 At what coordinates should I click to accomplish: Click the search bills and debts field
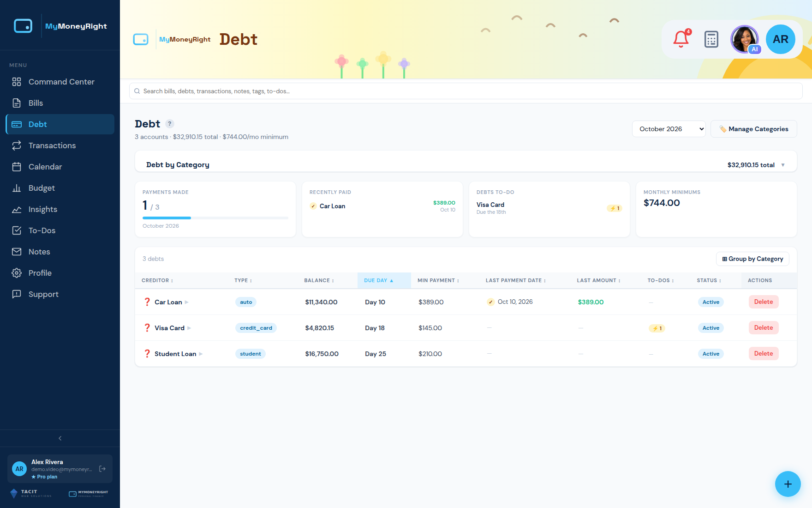tap(466, 91)
